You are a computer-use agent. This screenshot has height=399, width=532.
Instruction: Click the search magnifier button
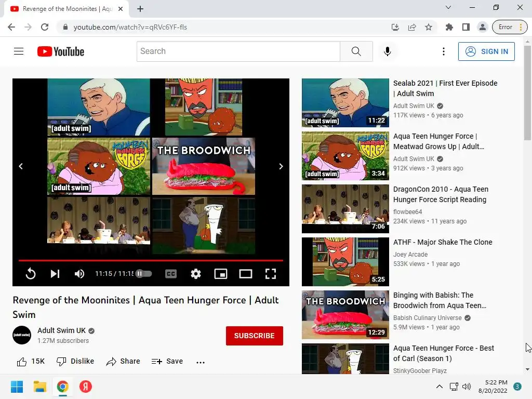pyautogui.click(x=356, y=51)
